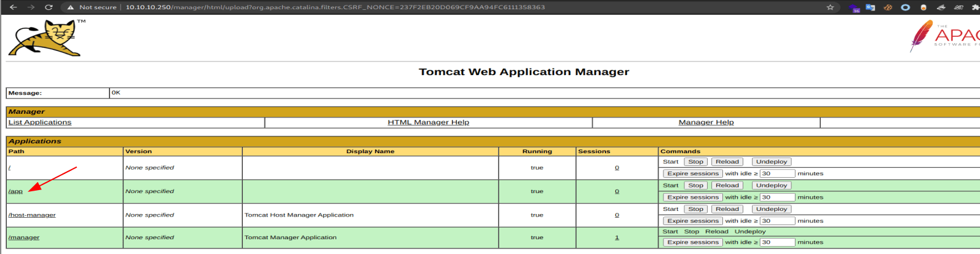Reload the page with the refresh icon
980x254 pixels.
pos(49,7)
